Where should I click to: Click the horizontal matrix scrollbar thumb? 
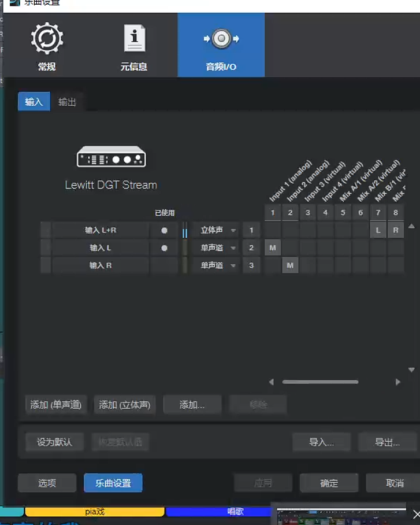pos(320,382)
